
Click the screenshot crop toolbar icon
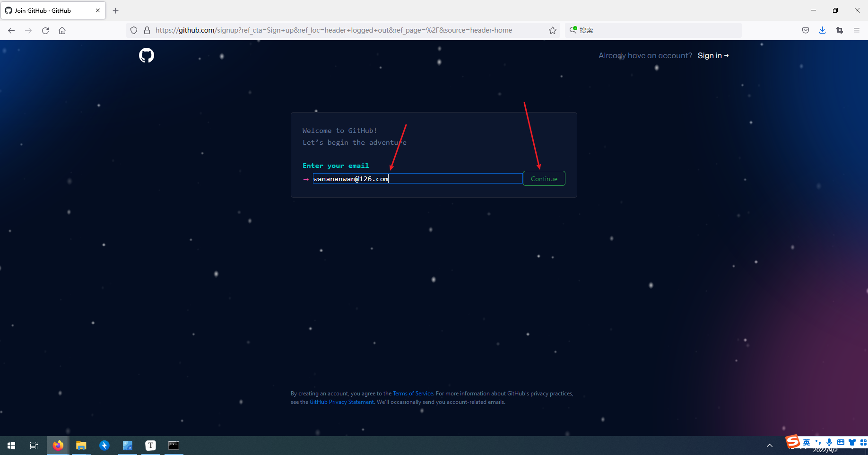tap(840, 30)
